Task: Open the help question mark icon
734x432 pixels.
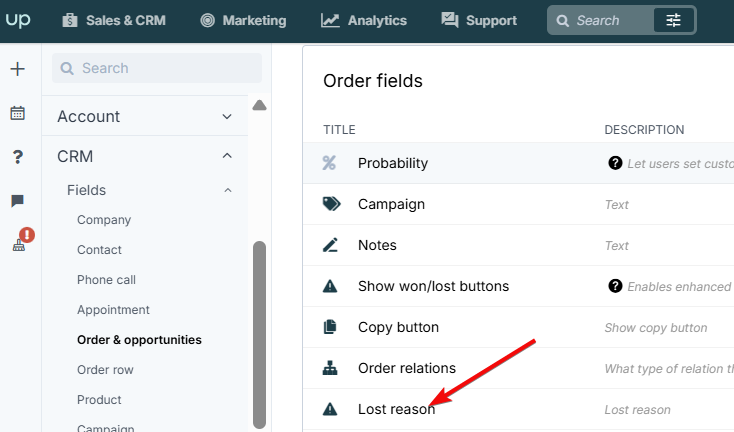Action: (x=18, y=157)
